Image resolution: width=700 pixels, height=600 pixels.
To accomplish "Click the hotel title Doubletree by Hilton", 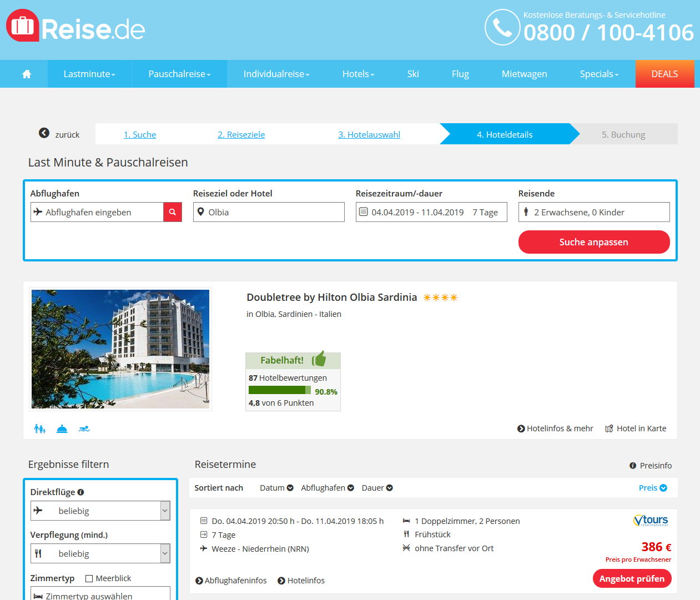I will point(331,298).
